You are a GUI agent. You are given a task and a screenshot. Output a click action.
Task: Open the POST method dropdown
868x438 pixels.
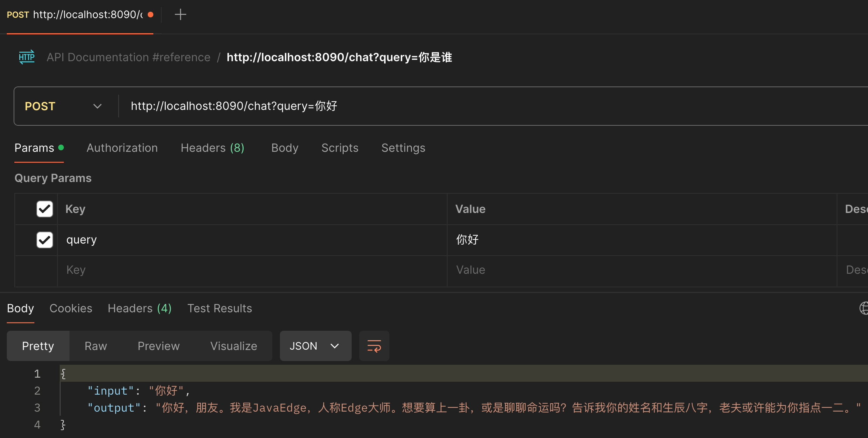point(63,106)
